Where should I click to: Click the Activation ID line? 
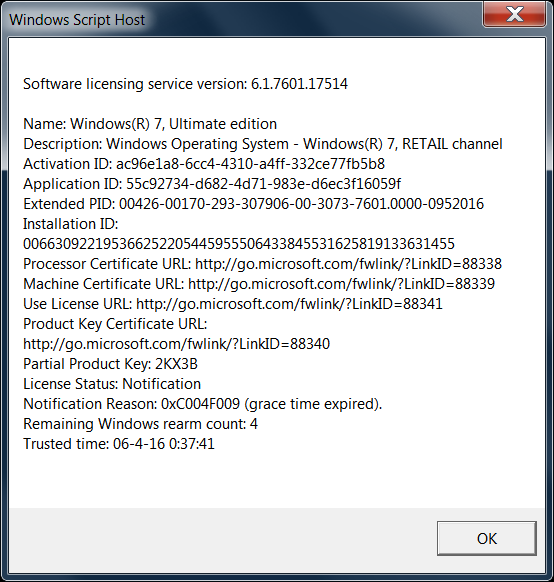click(204, 164)
